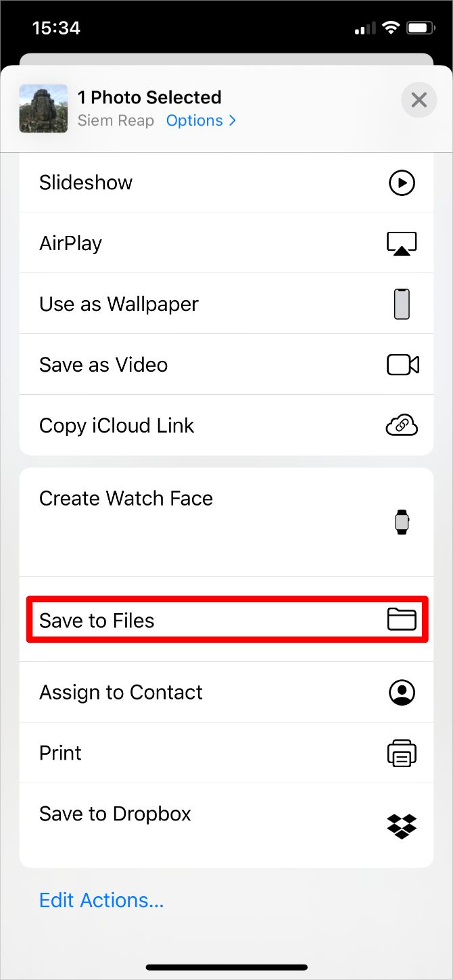This screenshot has width=453, height=980.
Task: Close the share sheet
Action: (x=419, y=101)
